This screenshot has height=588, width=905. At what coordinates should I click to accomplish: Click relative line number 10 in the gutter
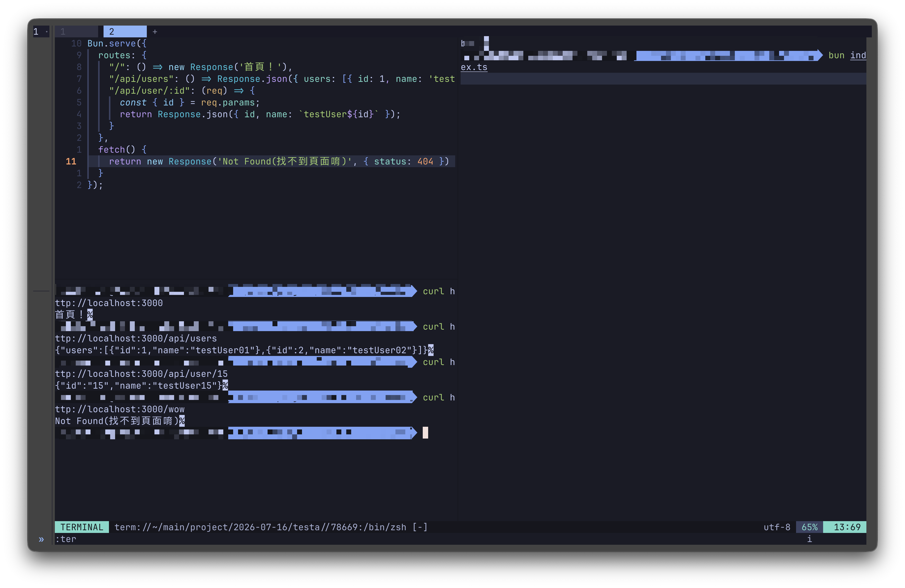pos(76,43)
